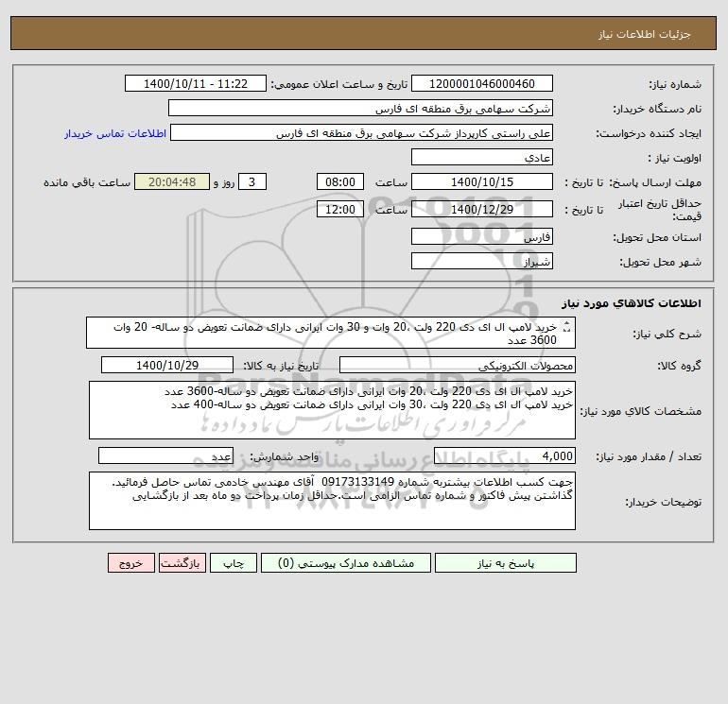Click the پاسخ به نیاز button
Image resolution: width=728 pixels, height=704 pixels.
[505, 563]
